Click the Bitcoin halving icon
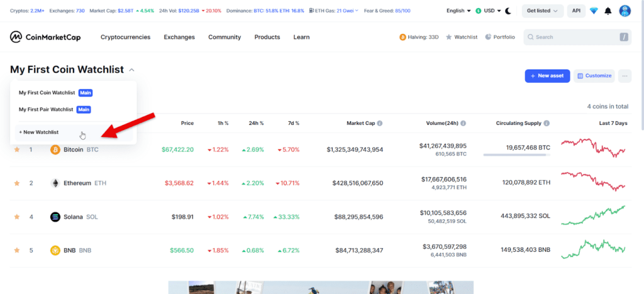The width and height of the screenshot is (644, 294). [x=402, y=37]
